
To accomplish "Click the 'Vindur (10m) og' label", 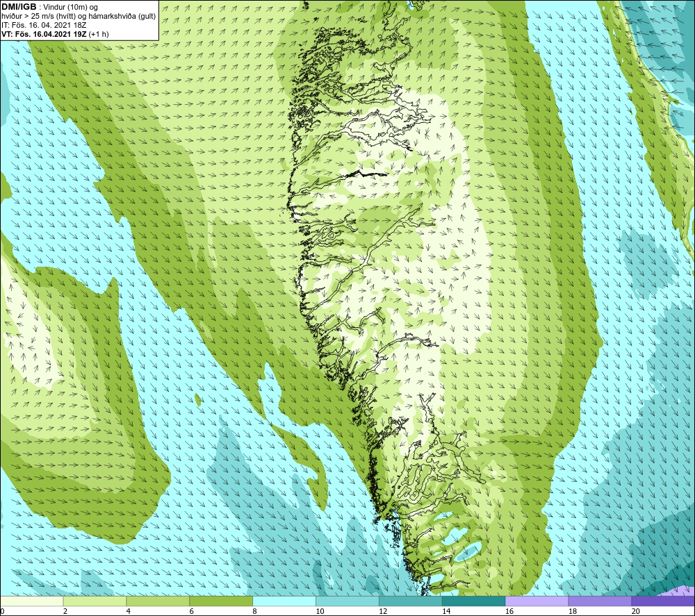I will point(70,8).
